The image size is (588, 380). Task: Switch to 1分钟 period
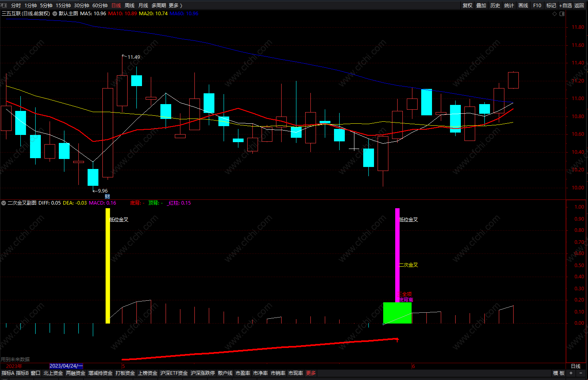click(x=31, y=6)
